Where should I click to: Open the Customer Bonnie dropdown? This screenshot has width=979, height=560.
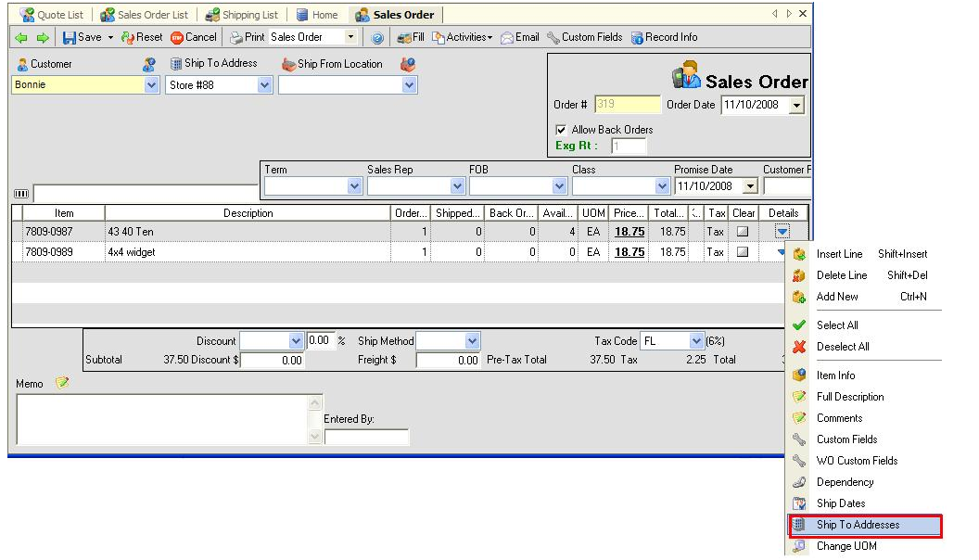coord(152,85)
